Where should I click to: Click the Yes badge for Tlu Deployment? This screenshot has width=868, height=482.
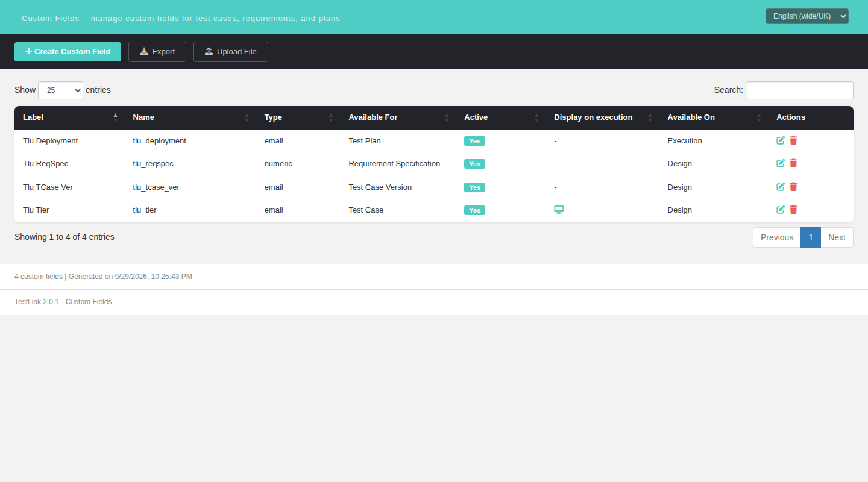(474, 141)
